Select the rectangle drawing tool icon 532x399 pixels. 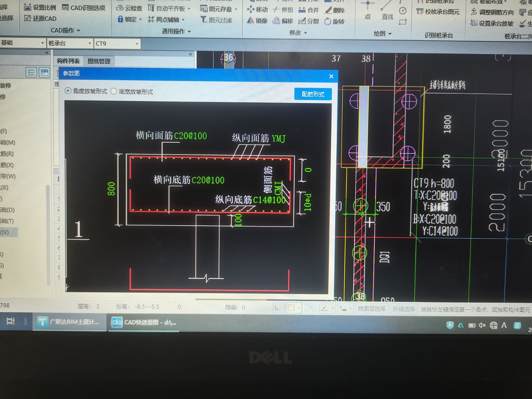click(x=403, y=22)
